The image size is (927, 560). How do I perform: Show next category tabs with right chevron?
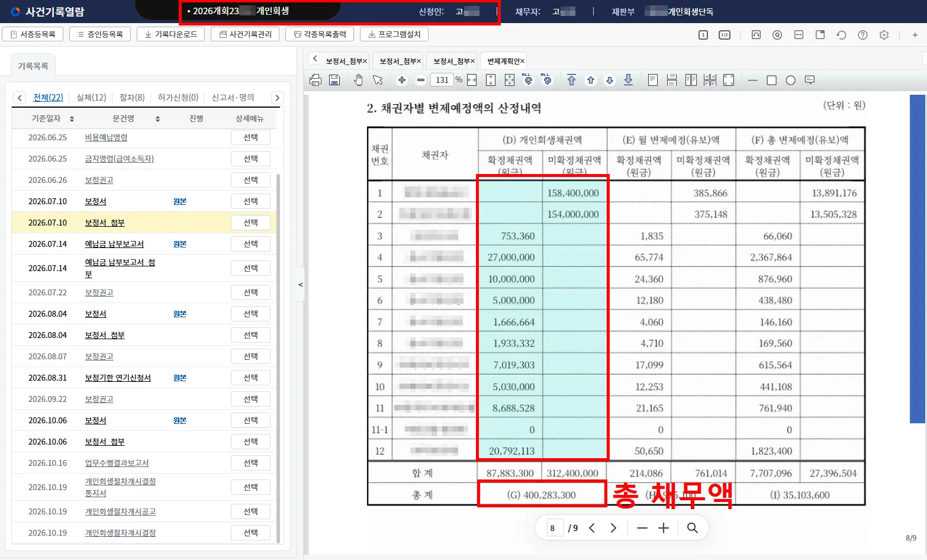277,98
